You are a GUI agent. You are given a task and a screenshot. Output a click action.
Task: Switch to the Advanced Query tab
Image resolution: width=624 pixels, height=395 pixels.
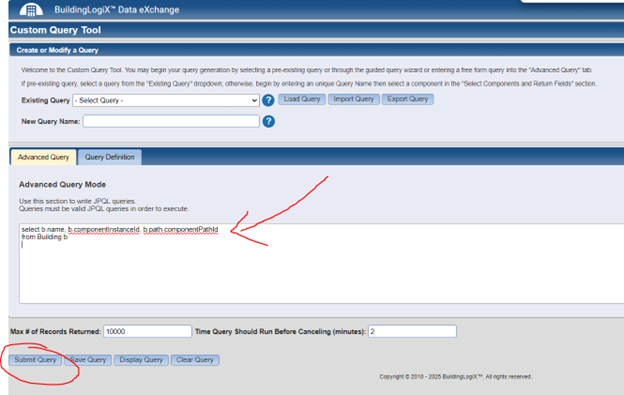[x=43, y=157]
